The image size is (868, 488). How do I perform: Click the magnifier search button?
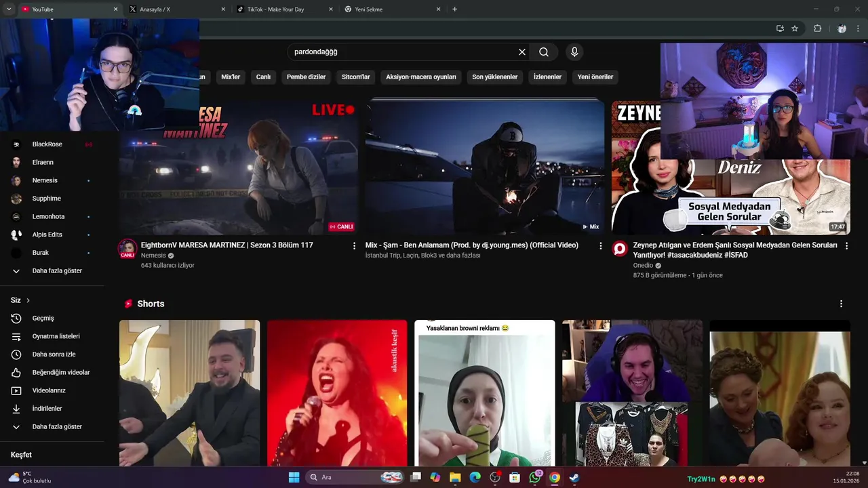(544, 52)
